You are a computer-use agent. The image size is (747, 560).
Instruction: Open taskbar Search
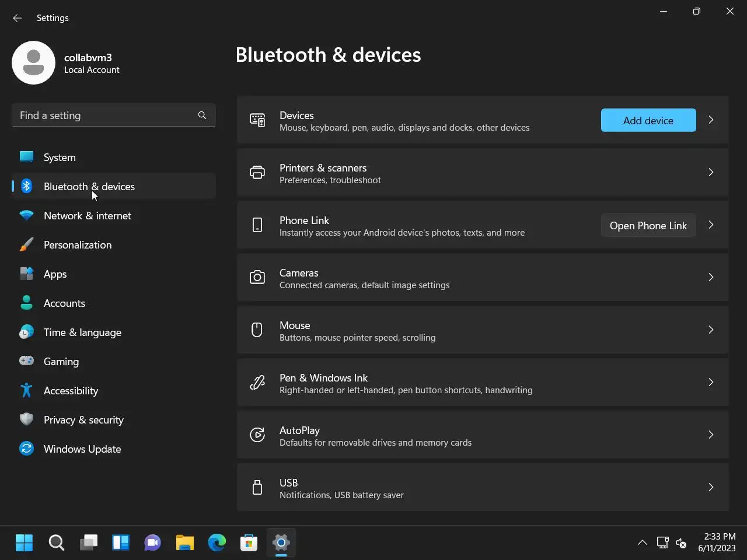56,543
